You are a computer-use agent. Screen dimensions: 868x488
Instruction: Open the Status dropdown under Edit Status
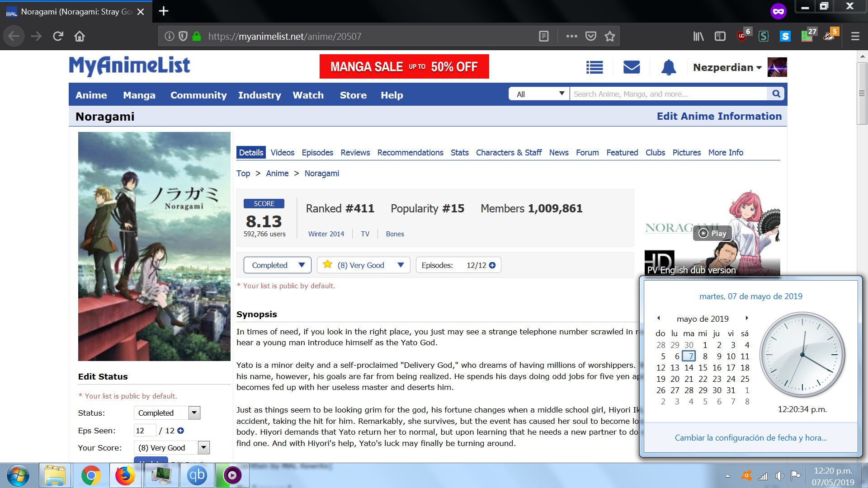pyautogui.click(x=167, y=413)
